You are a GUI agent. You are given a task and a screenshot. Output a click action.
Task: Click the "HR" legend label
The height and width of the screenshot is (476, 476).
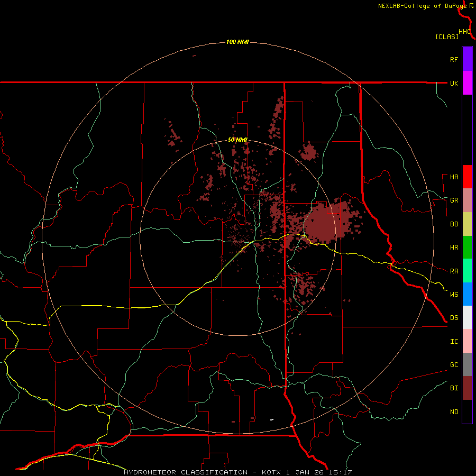[454, 248]
